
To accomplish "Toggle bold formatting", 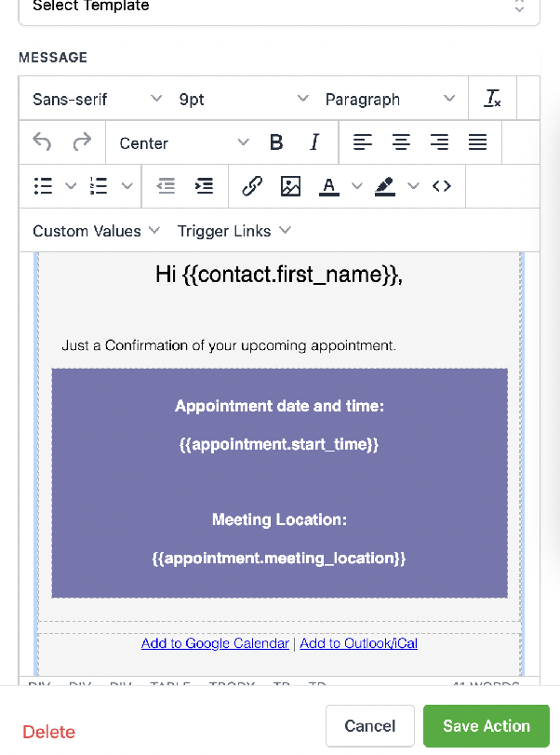I will click(276, 142).
